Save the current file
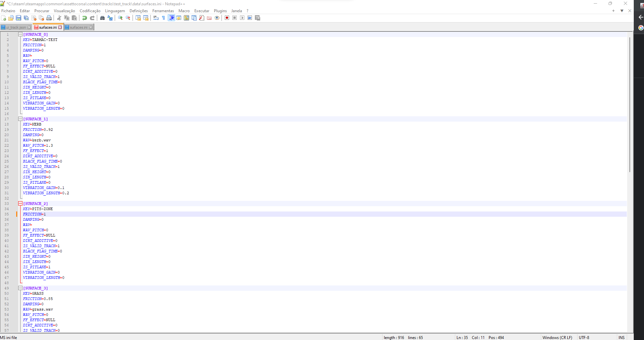Image resolution: width=644 pixels, height=340 pixels. point(19,18)
